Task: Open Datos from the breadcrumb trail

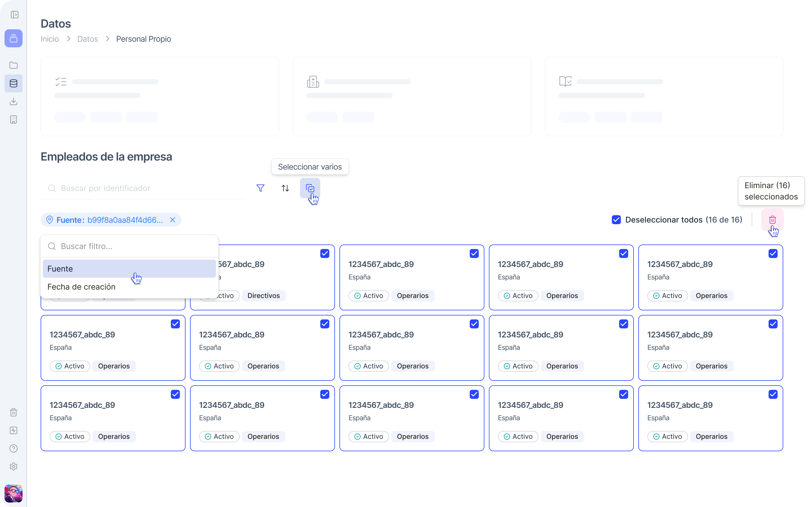Action: [87, 39]
